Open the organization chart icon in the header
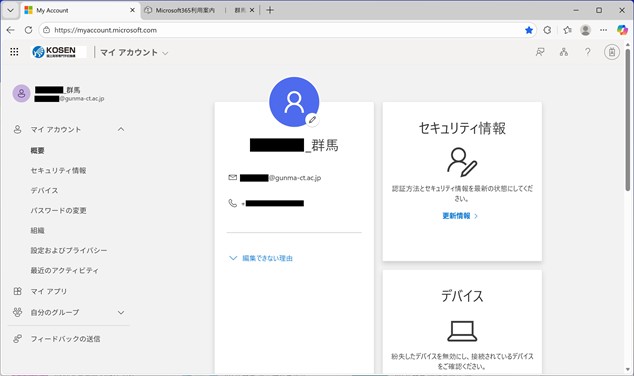This screenshot has width=634, height=376. pyautogui.click(x=564, y=52)
